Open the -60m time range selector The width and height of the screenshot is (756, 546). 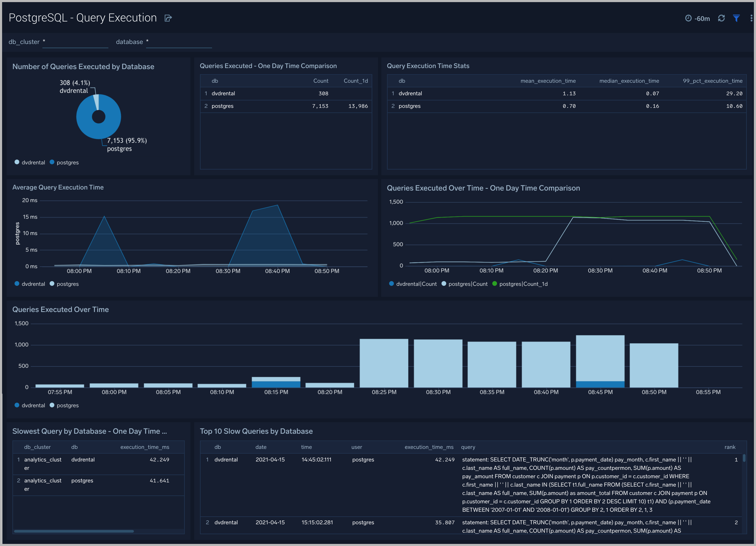coord(702,19)
